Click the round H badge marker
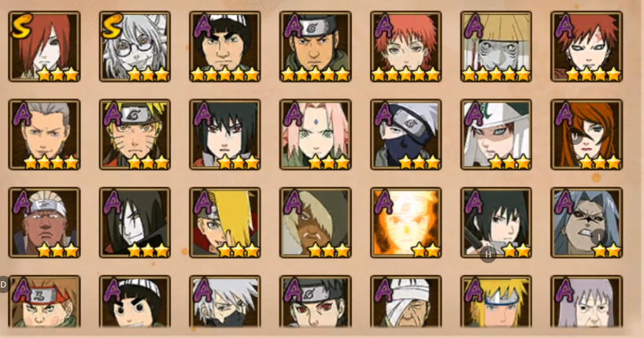Viewport: 644px width, 338px height. click(488, 254)
